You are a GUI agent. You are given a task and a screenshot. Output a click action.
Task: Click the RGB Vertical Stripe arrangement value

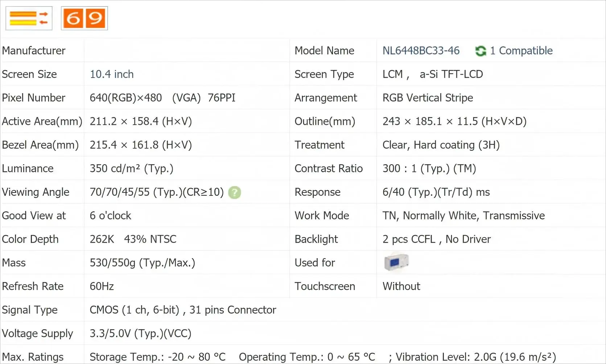coord(428,98)
